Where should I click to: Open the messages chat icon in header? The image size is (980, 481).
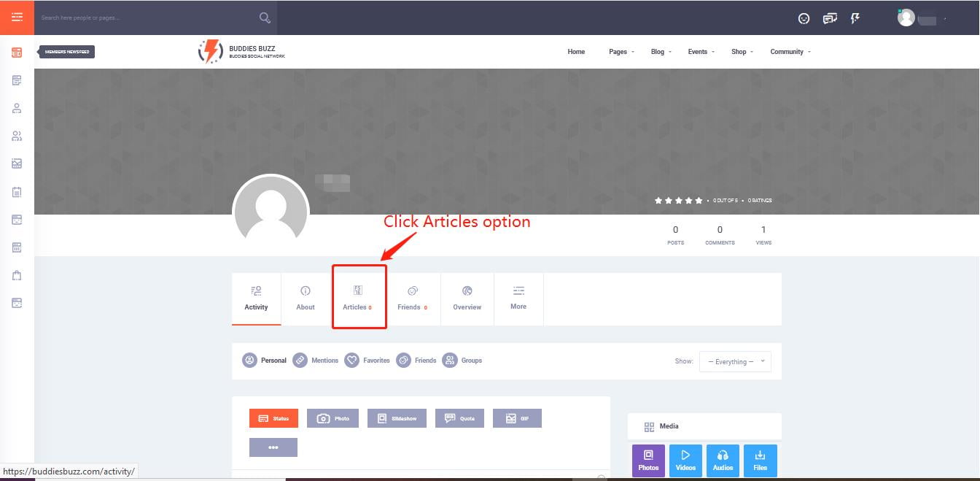[x=829, y=18]
